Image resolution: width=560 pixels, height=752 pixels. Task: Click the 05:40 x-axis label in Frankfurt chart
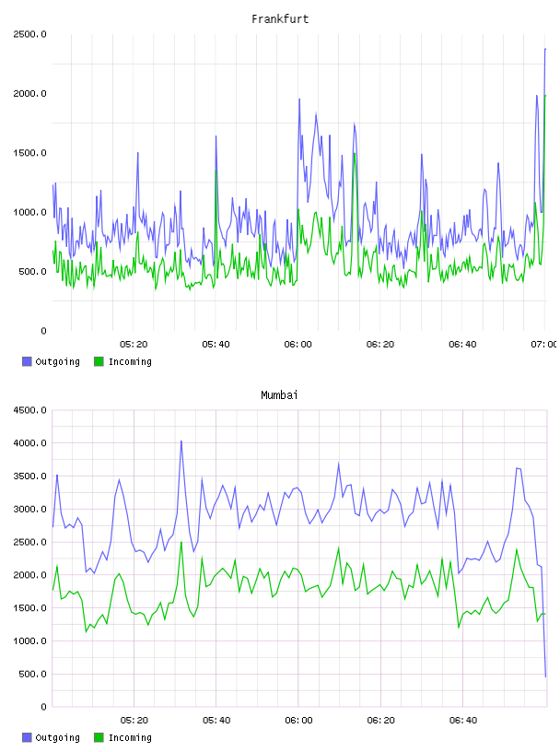click(216, 345)
